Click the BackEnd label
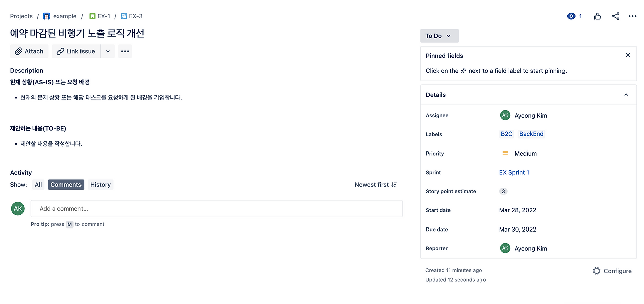Screen dimensions: 644x304 [531, 134]
